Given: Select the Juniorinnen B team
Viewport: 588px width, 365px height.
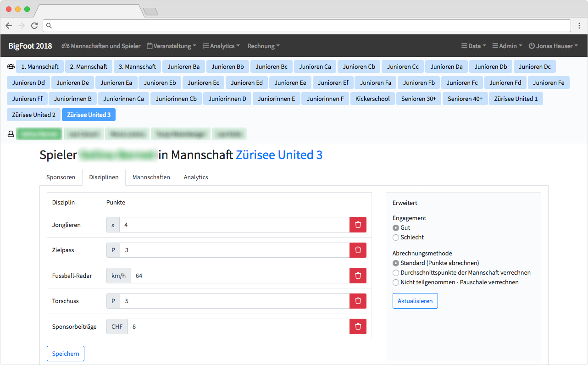Looking at the screenshot, I should click(72, 99).
